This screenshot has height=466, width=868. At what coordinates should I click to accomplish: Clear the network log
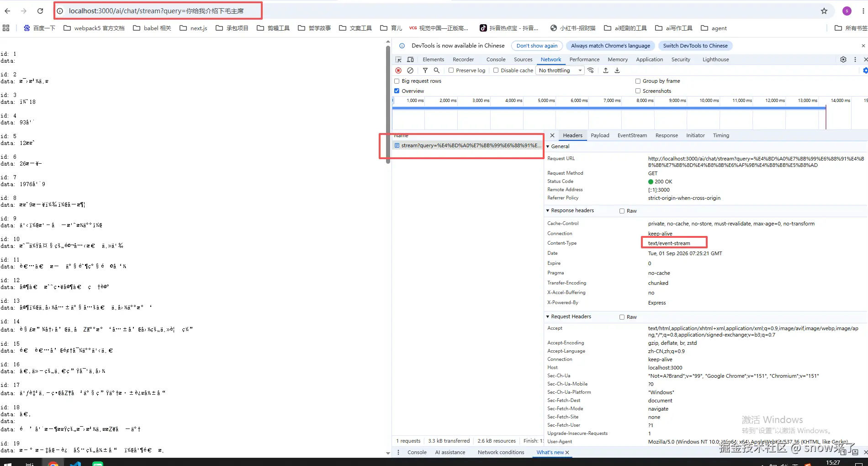tap(410, 70)
